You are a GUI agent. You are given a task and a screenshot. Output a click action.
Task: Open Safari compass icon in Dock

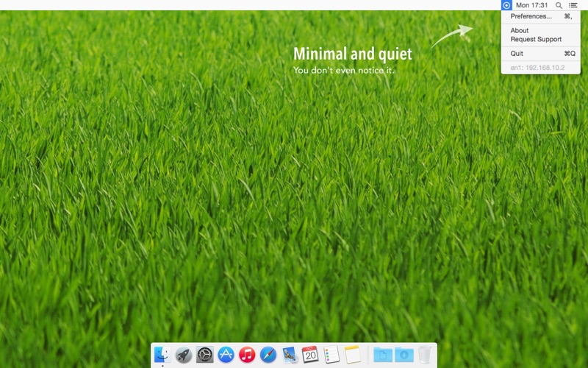268,355
